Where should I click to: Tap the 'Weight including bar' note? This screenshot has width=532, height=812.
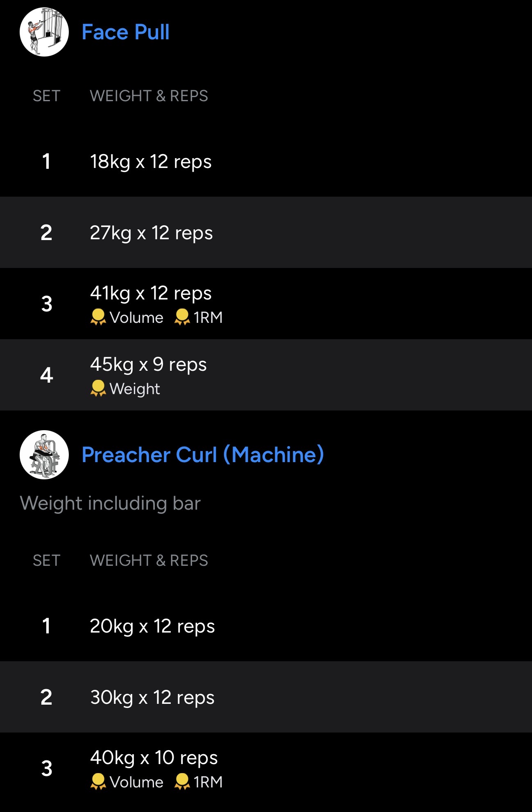click(x=110, y=503)
